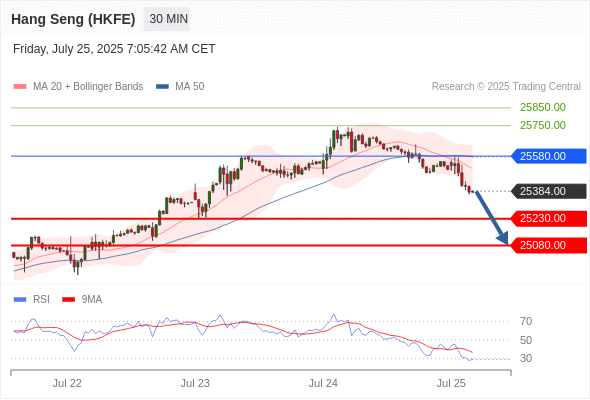Click the MA 20 + Bollinger Bands legend swatch
The width and height of the screenshot is (590, 400).
20,87
